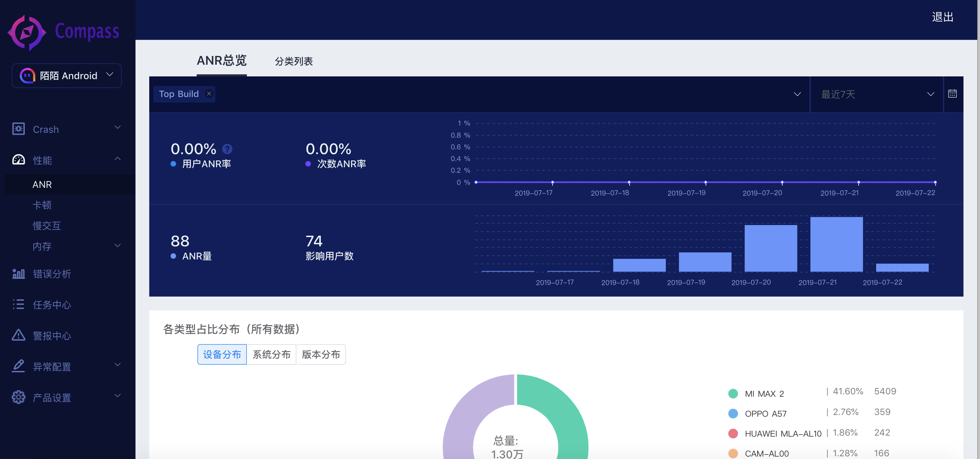This screenshot has width=980, height=459.
Task: Click the 2019-07-22 bar in ANR chart
Action: tap(902, 268)
